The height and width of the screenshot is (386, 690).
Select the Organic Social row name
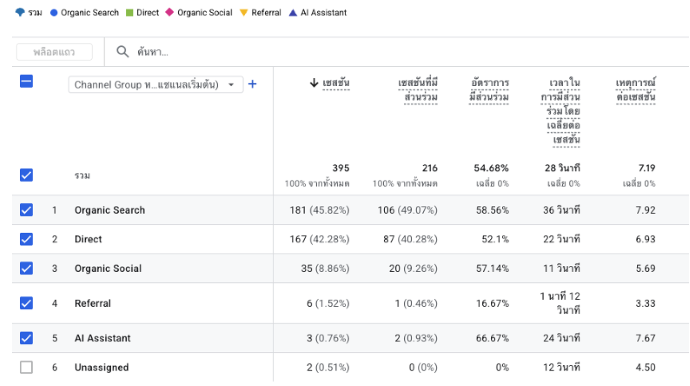(108, 268)
